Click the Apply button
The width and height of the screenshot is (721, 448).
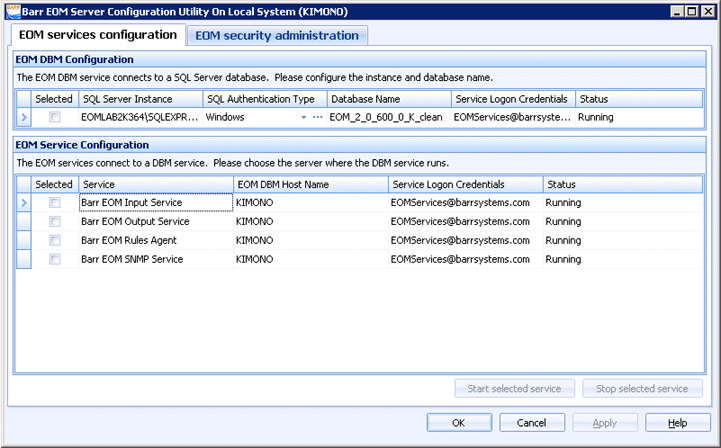(605, 423)
